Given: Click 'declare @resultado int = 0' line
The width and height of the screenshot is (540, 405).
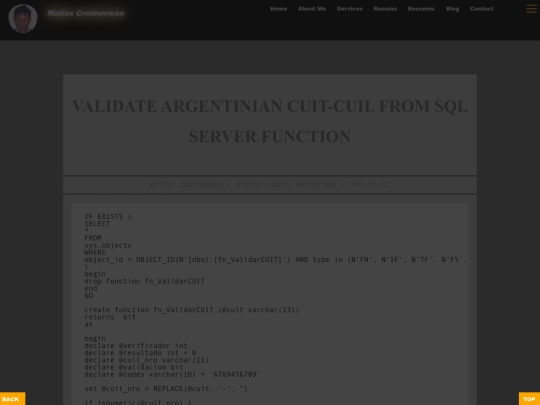Looking at the screenshot, I should click(140, 353).
